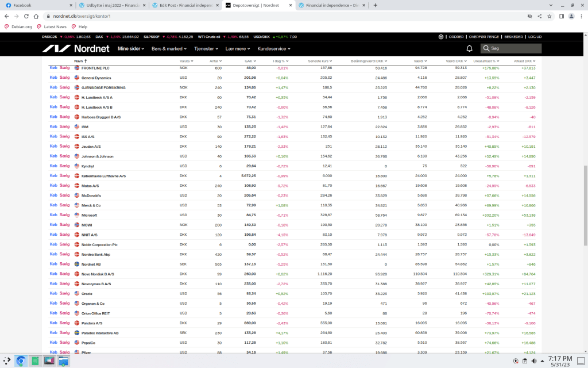
Task: Click the settings icon beside ORDRER
Action: [x=441, y=37]
